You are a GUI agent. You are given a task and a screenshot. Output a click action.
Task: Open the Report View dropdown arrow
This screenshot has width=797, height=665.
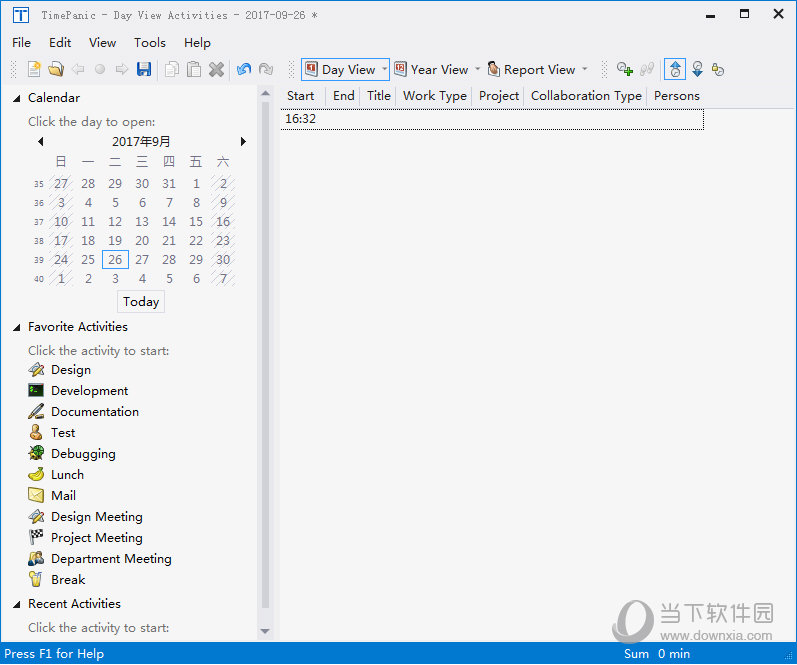click(x=585, y=70)
